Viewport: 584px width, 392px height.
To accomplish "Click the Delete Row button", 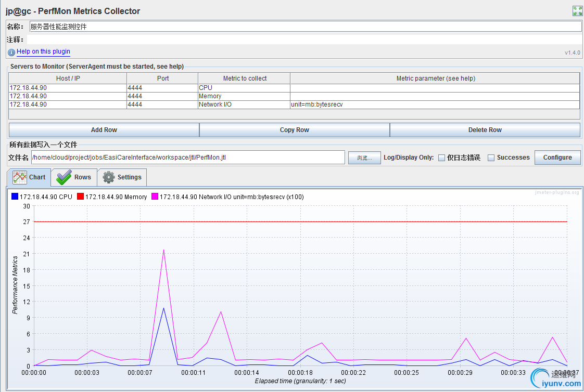I will (x=485, y=130).
